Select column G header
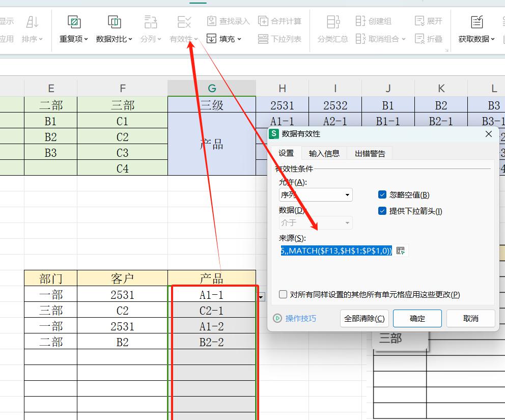This screenshot has width=505, height=420. click(212, 88)
